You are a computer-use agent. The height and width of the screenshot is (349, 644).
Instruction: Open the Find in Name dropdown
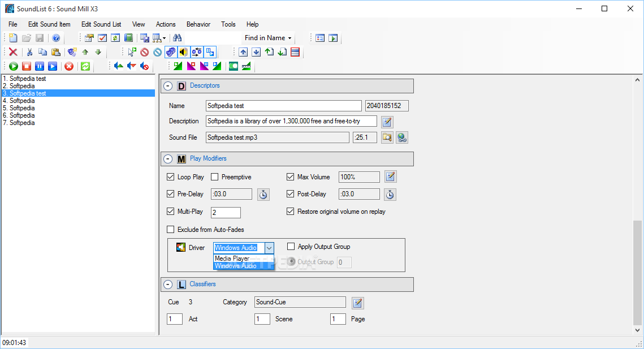click(268, 38)
